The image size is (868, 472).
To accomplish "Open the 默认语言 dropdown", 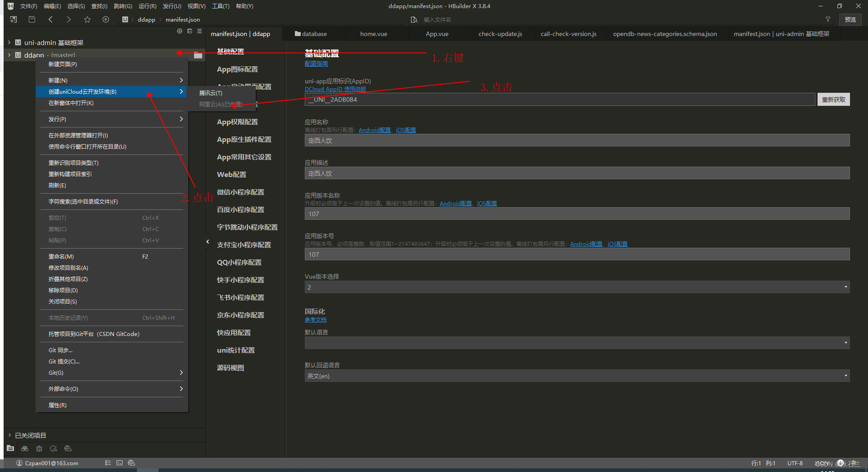I will [577, 343].
